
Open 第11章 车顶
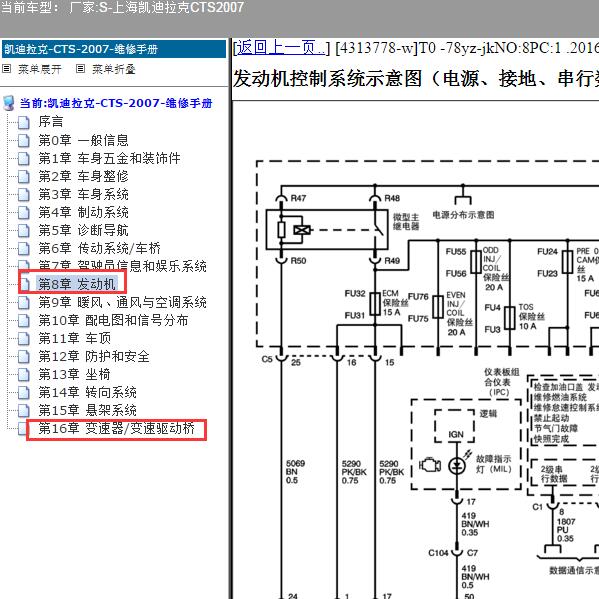point(74,338)
